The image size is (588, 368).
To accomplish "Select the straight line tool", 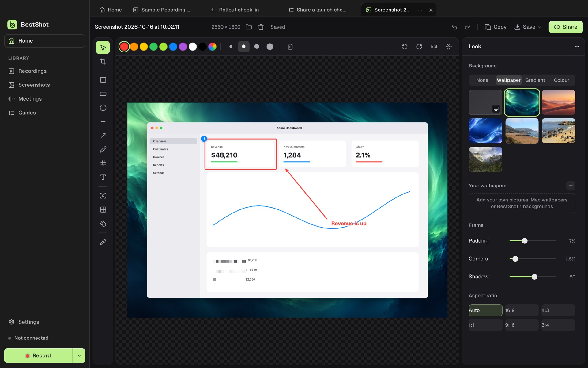I will 103,122.
